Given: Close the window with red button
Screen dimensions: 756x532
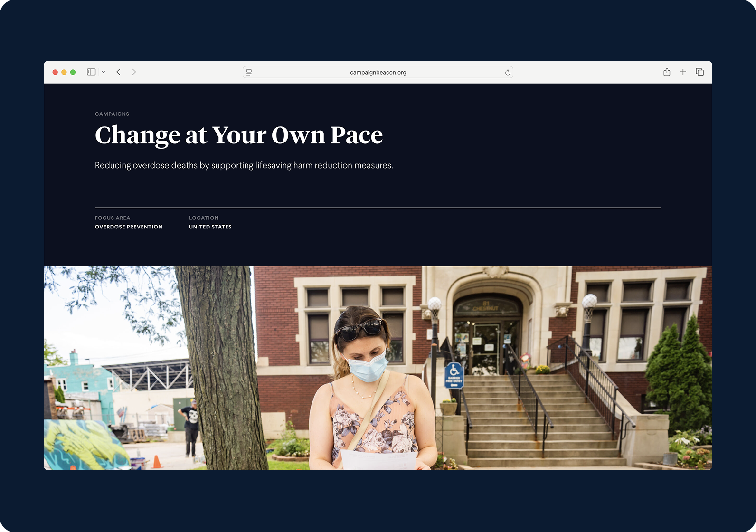Looking at the screenshot, I should tap(55, 72).
